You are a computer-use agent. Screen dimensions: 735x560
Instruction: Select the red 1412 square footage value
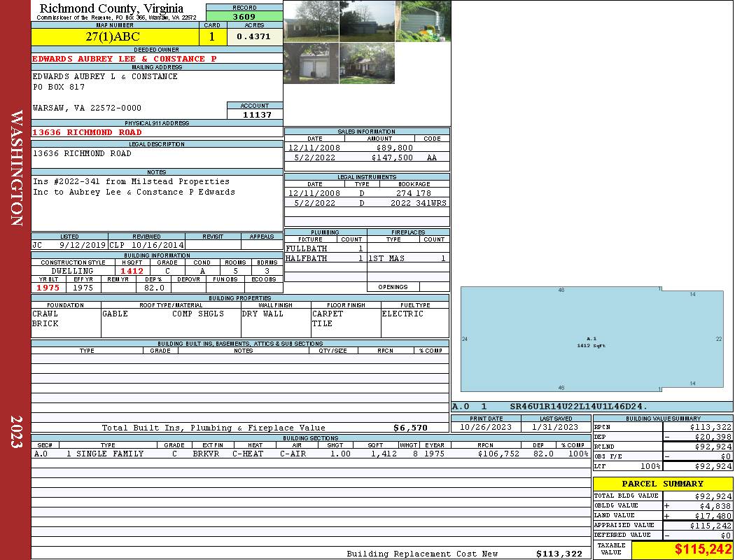click(132, 271)
